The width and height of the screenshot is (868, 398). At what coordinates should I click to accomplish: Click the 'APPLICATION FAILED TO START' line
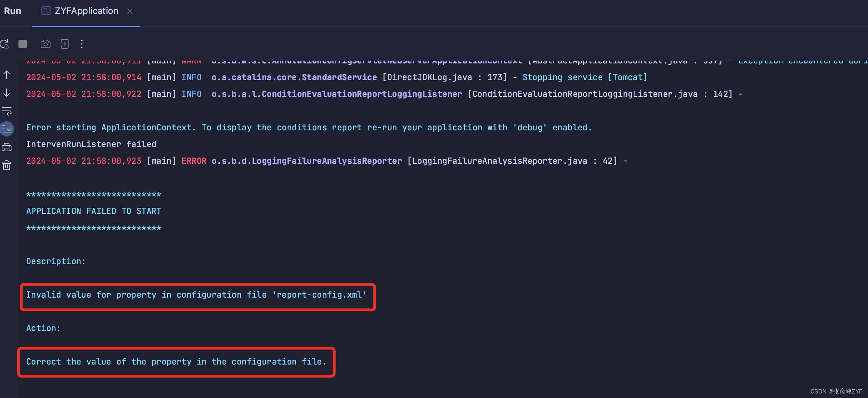tap(94, 211)
